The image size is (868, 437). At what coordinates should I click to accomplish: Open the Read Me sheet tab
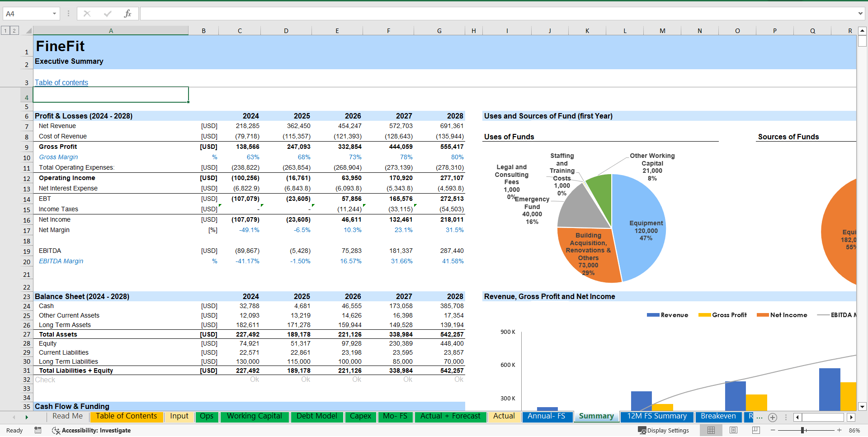coord(67,416)
